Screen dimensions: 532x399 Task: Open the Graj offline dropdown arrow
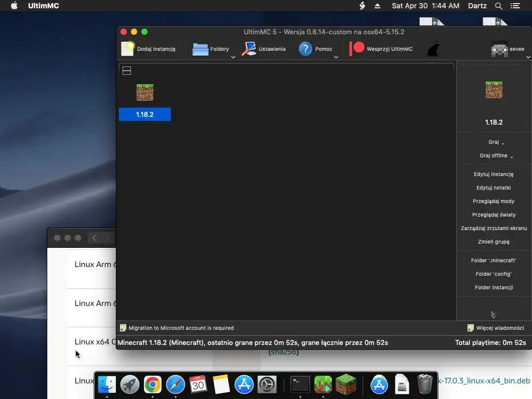click(x=512, y=157)
